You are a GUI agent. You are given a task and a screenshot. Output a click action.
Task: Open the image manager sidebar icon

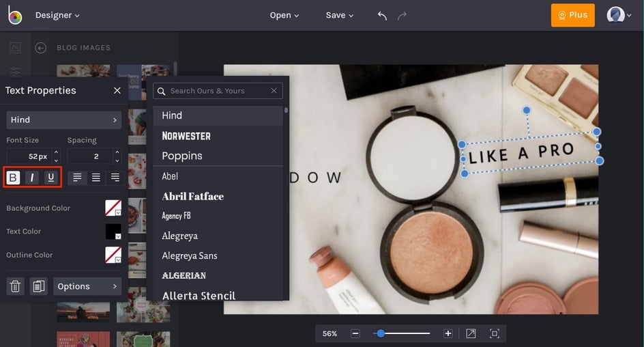click(x=15, y=48)
